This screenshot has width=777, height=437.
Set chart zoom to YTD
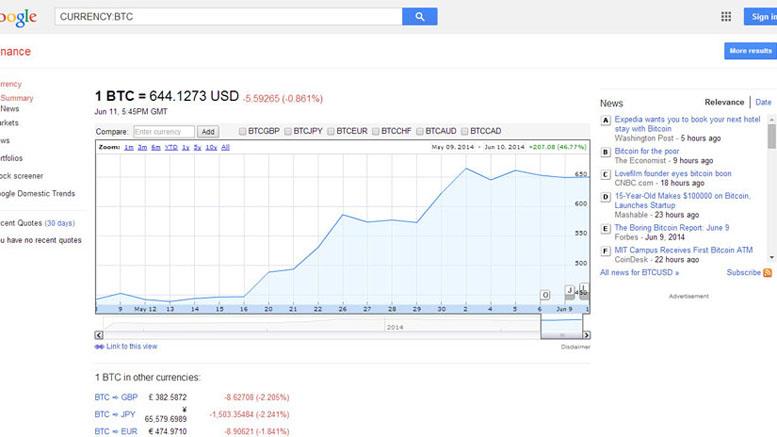[171, 148]
